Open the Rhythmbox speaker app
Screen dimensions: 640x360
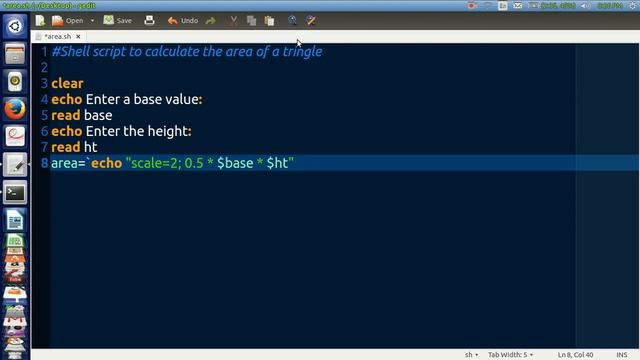coord(15,81)
